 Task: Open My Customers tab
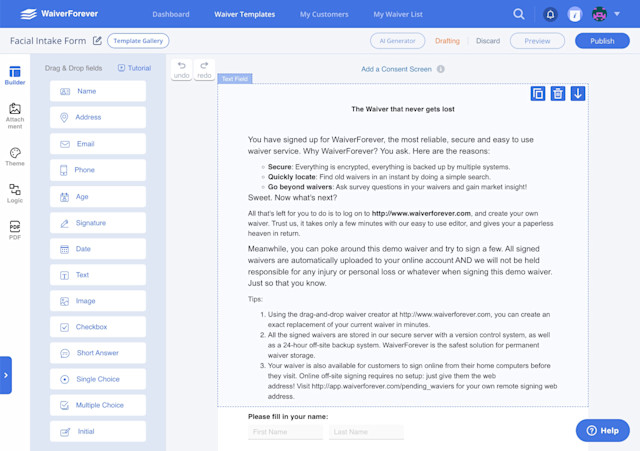pyautogui.click(x=324, y=14)
